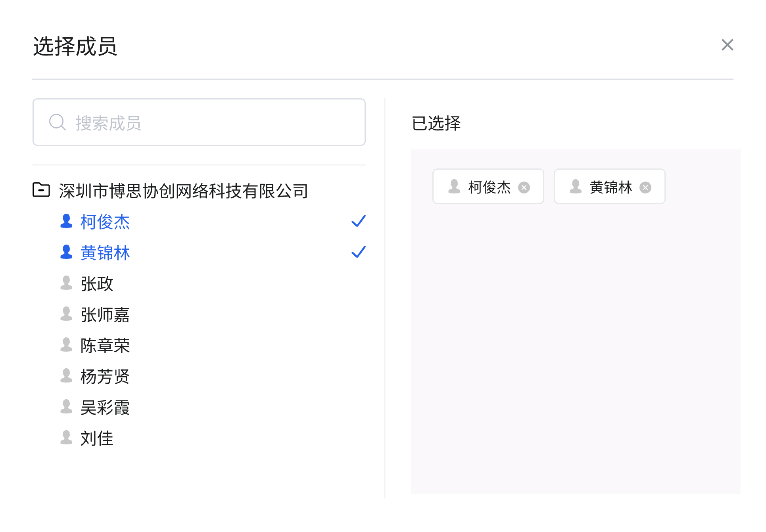Click the avatar icon beside 张政
This screenshot has width=766, height=532.
pos(66,283)
